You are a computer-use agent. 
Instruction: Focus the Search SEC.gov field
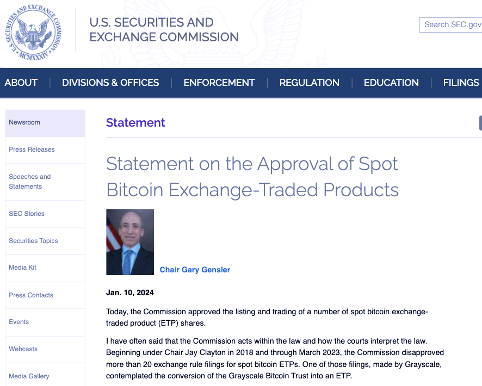point(451,25)
